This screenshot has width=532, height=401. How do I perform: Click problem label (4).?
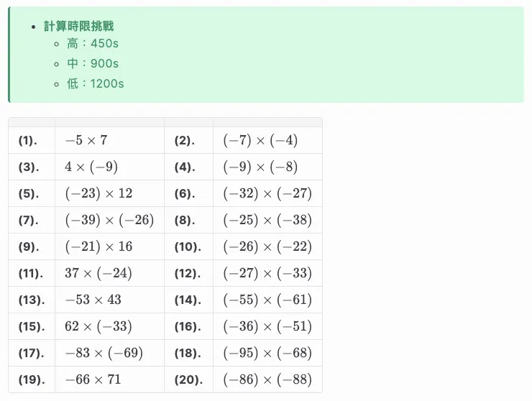(185, 167)
